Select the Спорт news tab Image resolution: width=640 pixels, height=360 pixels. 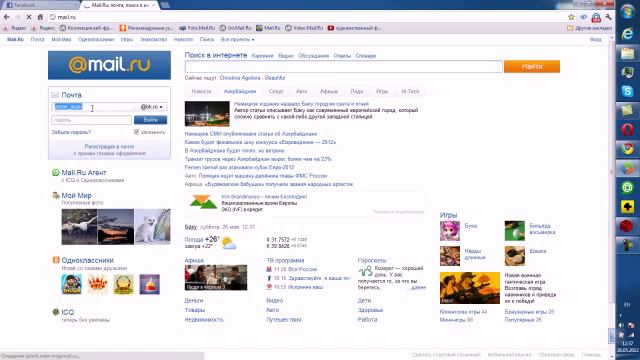point(276,91)
